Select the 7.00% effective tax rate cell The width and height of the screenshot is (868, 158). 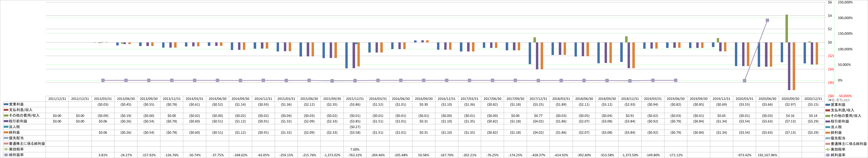[x=355, y=149]
